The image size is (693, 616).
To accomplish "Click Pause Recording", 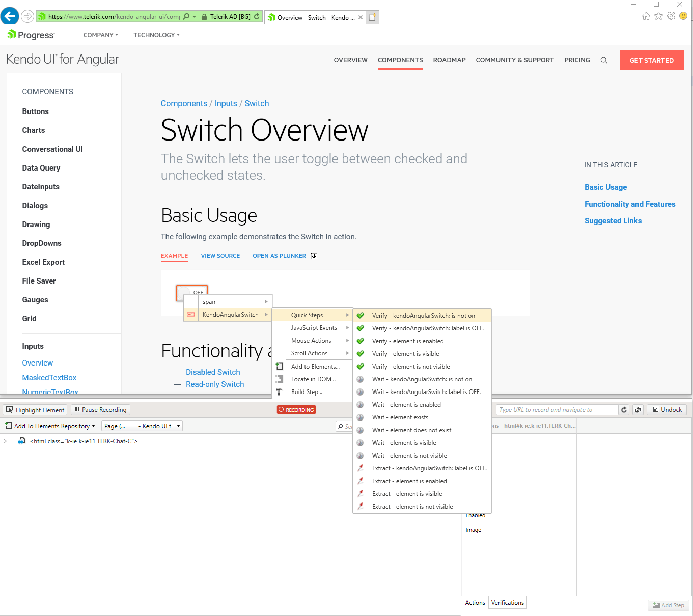I will tap(101, 410).
